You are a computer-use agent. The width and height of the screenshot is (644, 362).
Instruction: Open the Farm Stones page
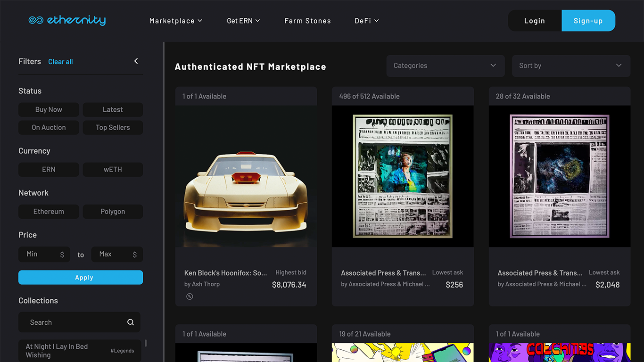click(x=307, y=21)
